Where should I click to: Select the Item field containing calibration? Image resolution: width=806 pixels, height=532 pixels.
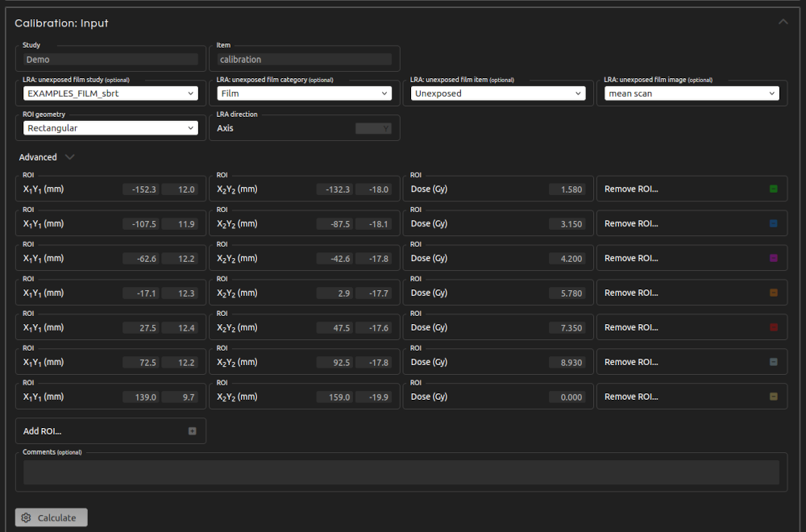tap(305, 60)
